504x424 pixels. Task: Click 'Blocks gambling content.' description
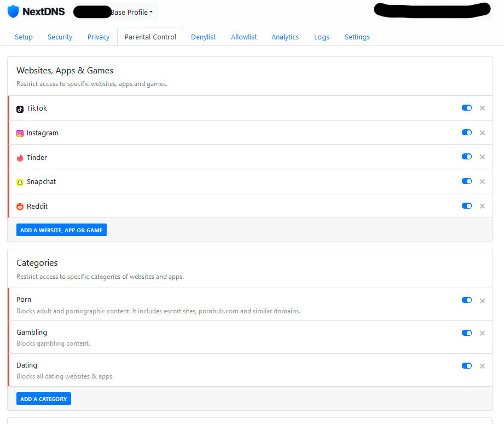pos(54,343)
